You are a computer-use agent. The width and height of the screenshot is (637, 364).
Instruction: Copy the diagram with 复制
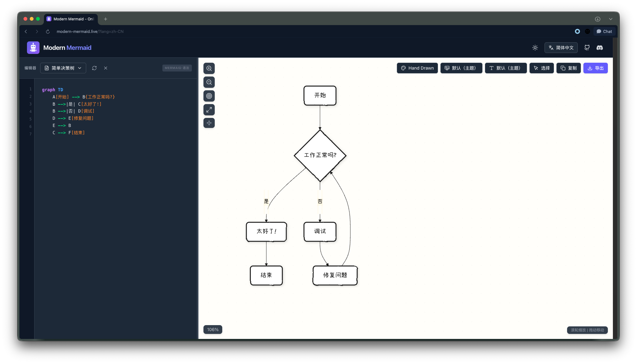click(568, 68)
